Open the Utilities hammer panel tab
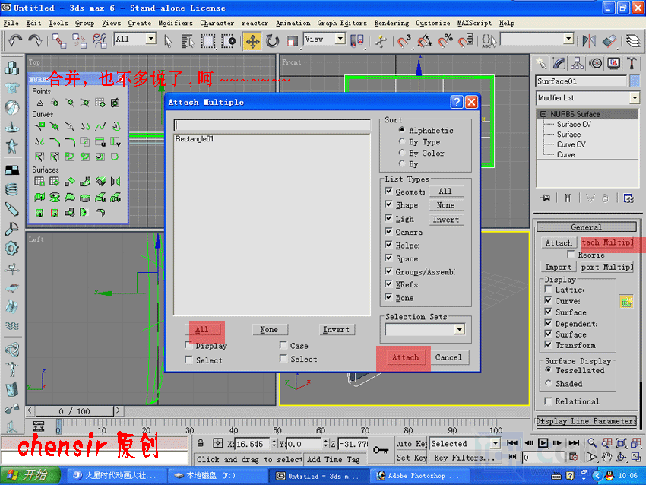Viewport: 646px width, 485px height. (632, 63)
